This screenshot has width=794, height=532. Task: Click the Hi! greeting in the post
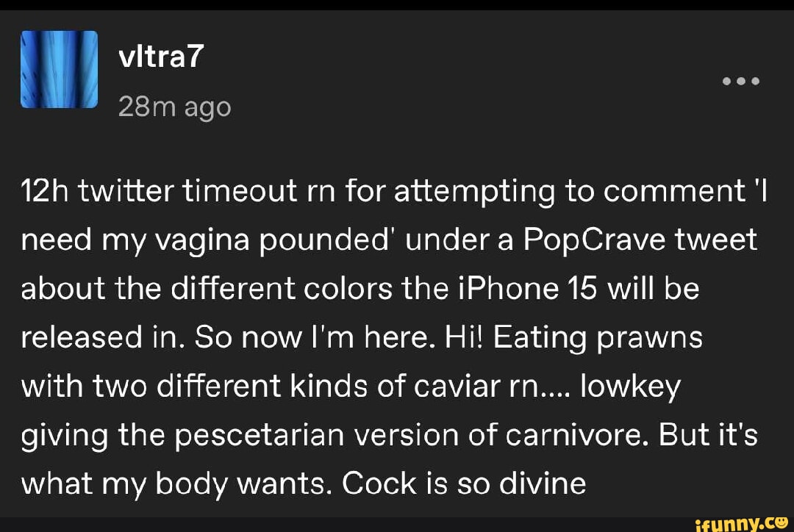pos(465,337)
